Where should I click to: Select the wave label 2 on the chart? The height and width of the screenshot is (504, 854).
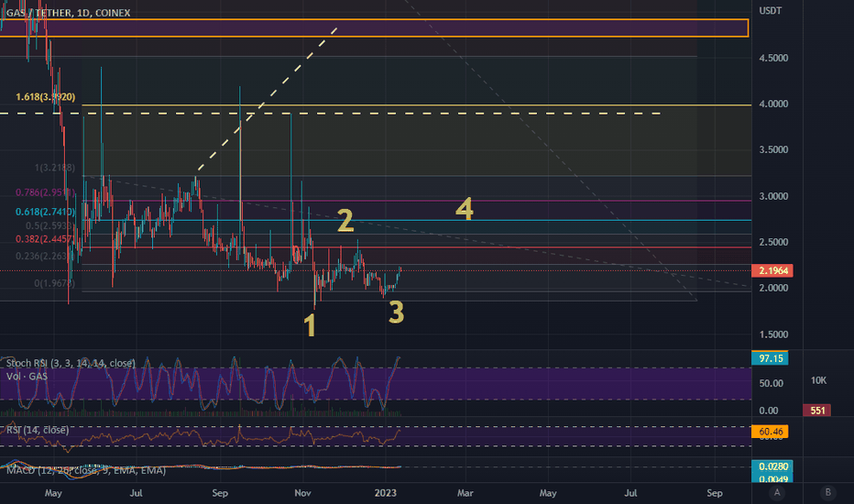tap(345, 221)
